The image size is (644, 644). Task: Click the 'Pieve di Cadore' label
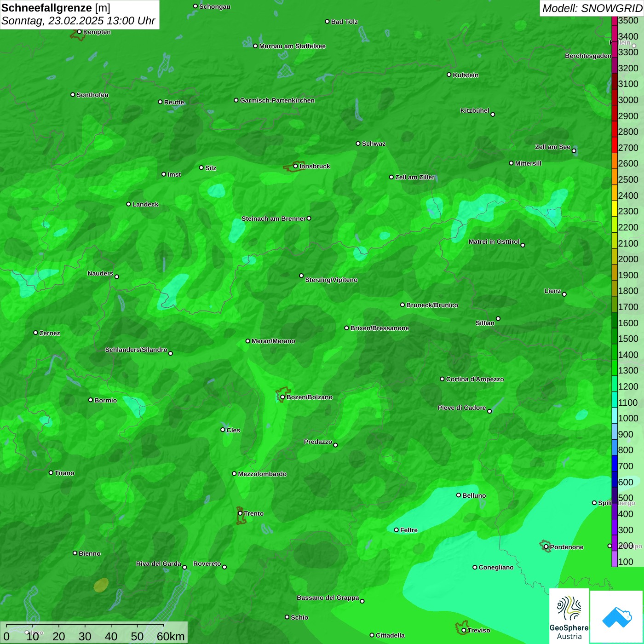(462, 408)
